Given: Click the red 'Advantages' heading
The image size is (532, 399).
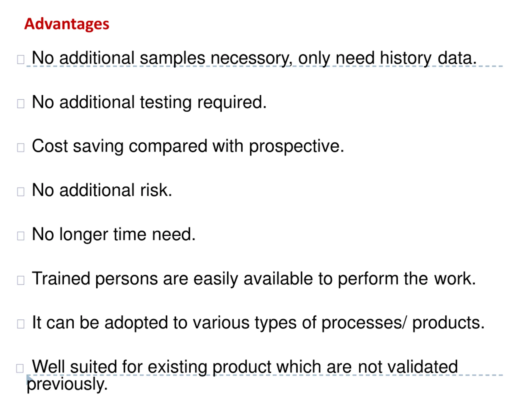Looking at the screenshot, I should click(x=67, y=24).
